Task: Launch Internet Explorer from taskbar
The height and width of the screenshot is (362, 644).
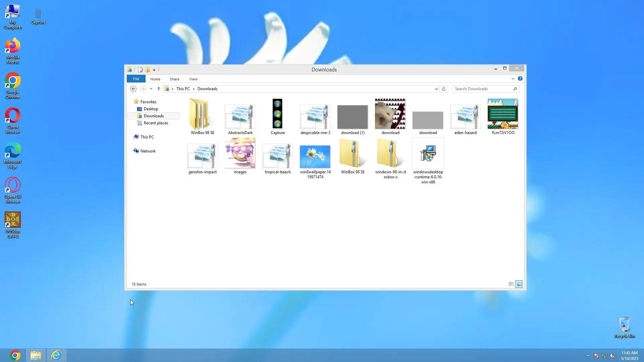Action: 56,355
